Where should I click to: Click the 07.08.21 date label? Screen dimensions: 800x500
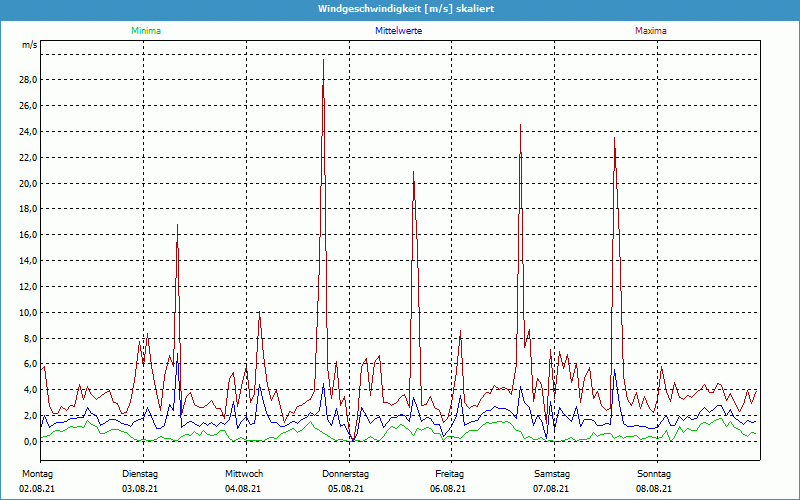click(x=551, y=489)
